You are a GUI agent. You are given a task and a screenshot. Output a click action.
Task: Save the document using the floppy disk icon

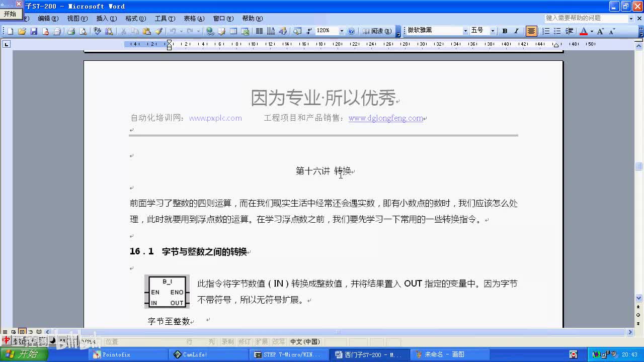point(34,31)
